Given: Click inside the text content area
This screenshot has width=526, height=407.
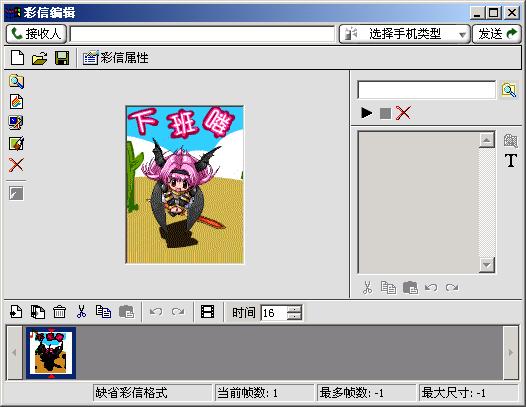Looking at the screenshot, I should coord(419,202).
